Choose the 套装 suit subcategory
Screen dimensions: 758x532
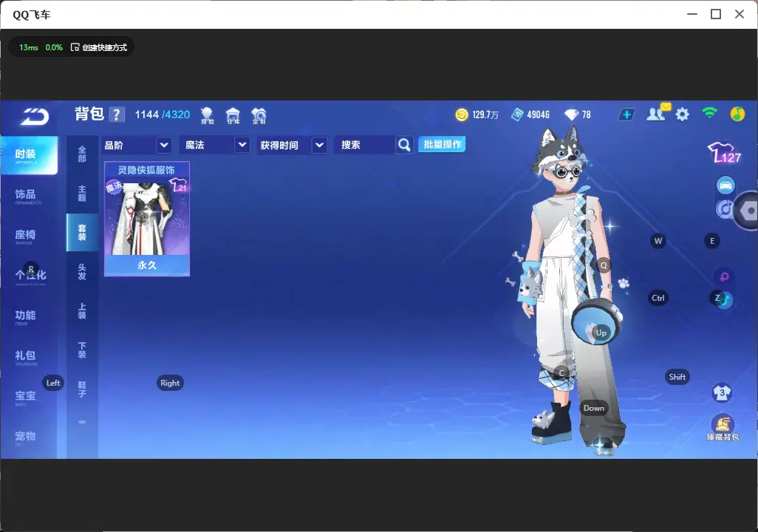[x=82, y=233]
